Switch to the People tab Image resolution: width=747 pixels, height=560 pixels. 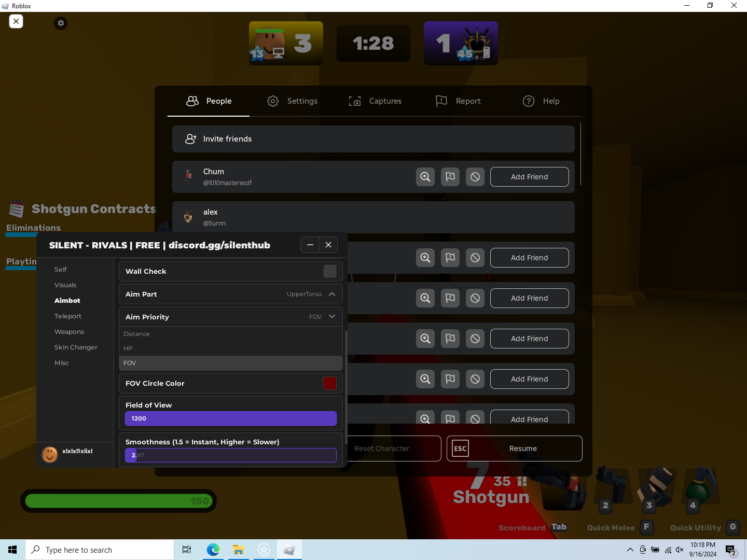[x=209, y=101]
